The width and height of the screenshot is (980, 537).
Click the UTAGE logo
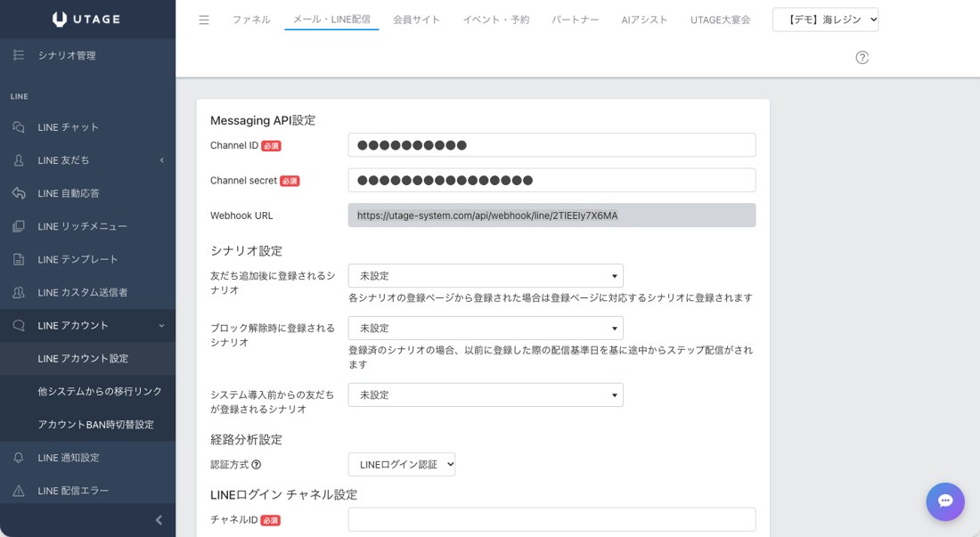(86, 19)
